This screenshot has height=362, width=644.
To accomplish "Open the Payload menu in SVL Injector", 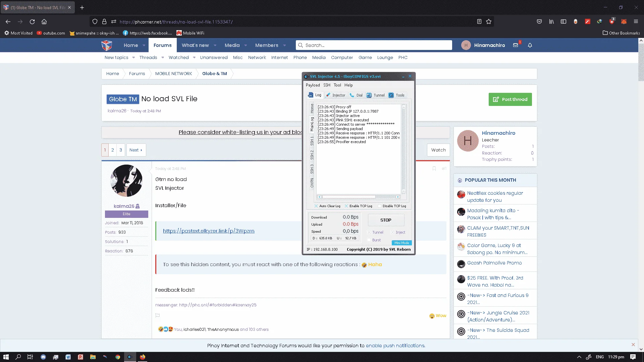I will point(313,85).
